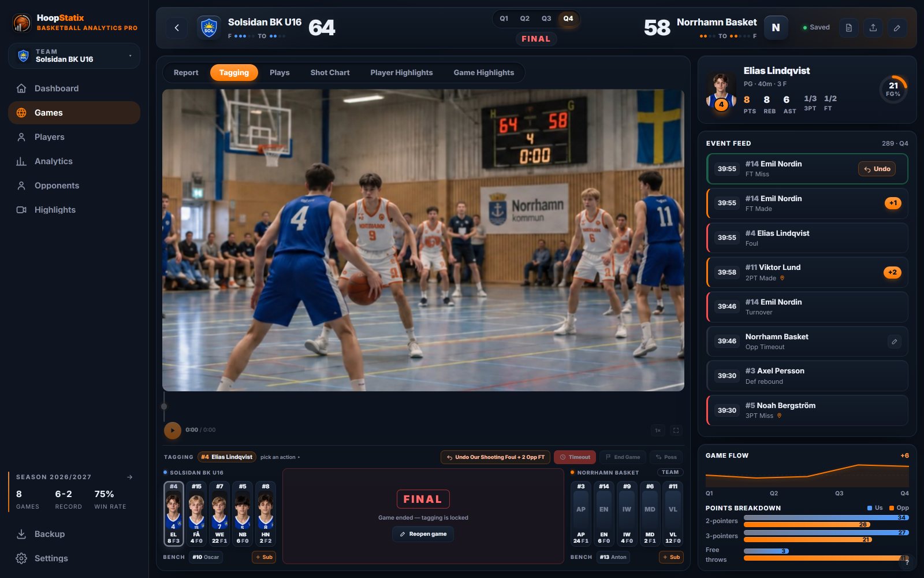
Task: Open Highlights in the sidebar
Action: coord(74,210)
